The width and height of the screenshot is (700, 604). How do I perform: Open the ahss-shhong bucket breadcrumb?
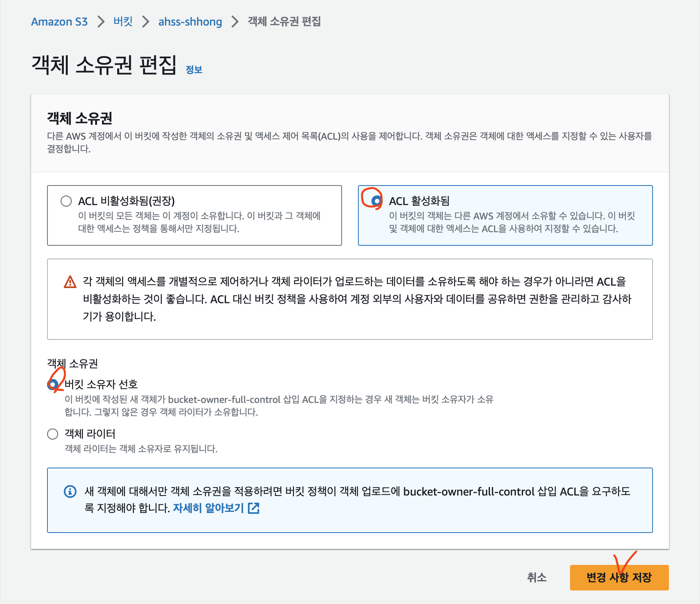point(190,22)
